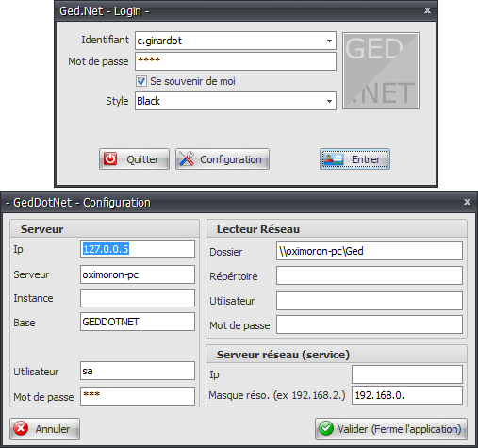Open the Identifiant dropdown arrow
Image resolution: width=478 pixels, height=448 pixels.
pos(329,41)
